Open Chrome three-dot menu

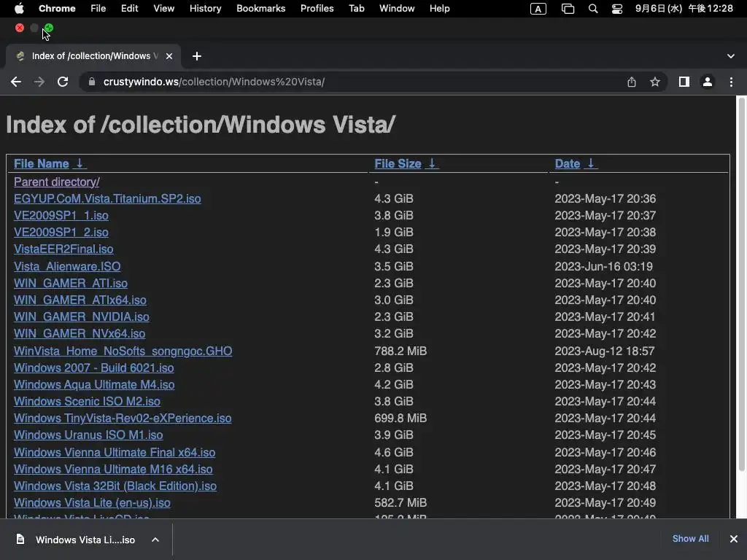point(731,82)
